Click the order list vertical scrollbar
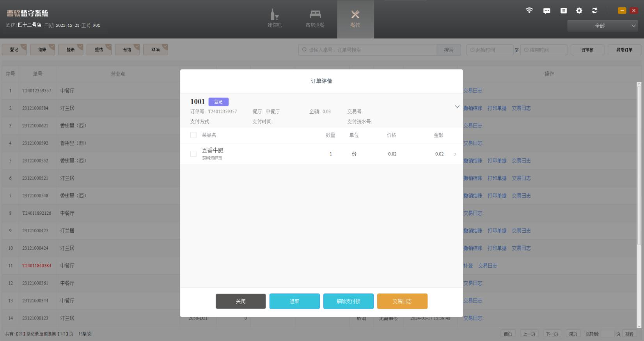The image size is (644, 341). click(x=639, y=164)
